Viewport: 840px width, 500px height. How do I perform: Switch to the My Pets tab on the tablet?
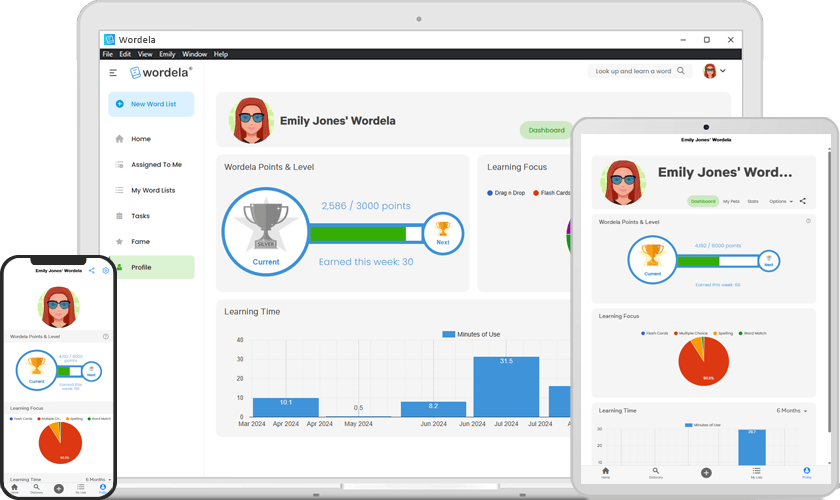[x=731, y=202]
